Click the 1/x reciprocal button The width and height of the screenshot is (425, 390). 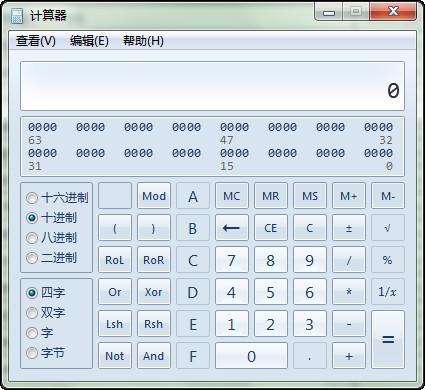(x=388, y=292)
